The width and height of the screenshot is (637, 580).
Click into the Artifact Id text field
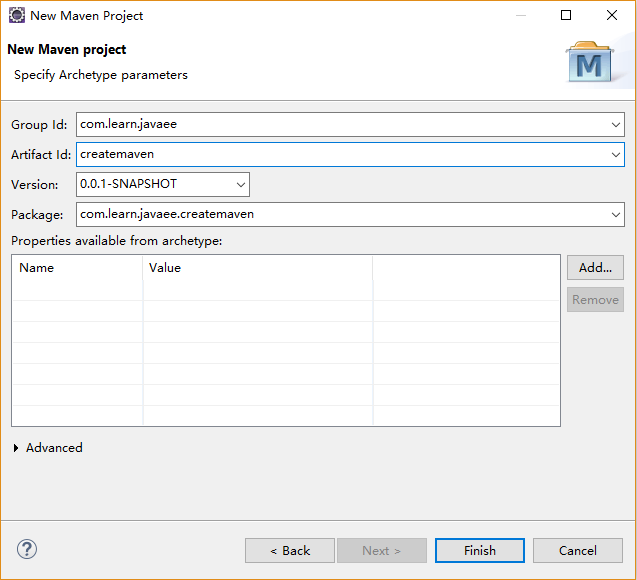(x=343, y=155)
